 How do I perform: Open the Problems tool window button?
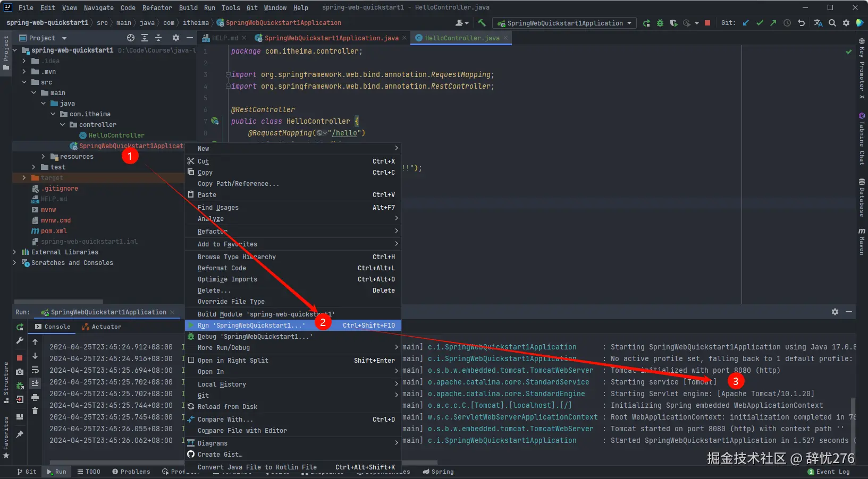(131, 472)
